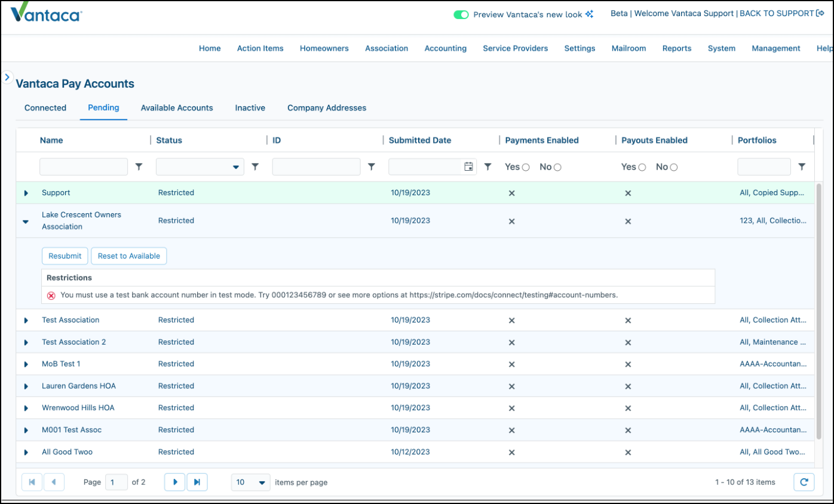Go to the last page of results
The width and height of the screenshot is (834, 504).
197,482
